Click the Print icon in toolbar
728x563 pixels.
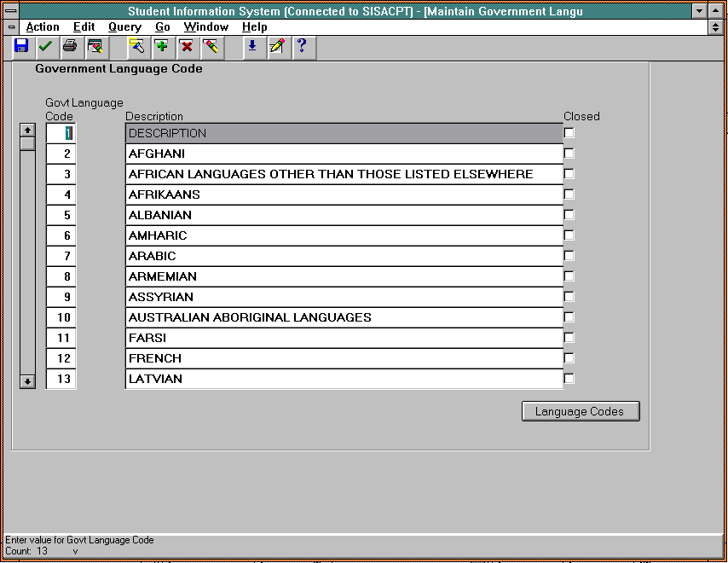coord(70,46)
